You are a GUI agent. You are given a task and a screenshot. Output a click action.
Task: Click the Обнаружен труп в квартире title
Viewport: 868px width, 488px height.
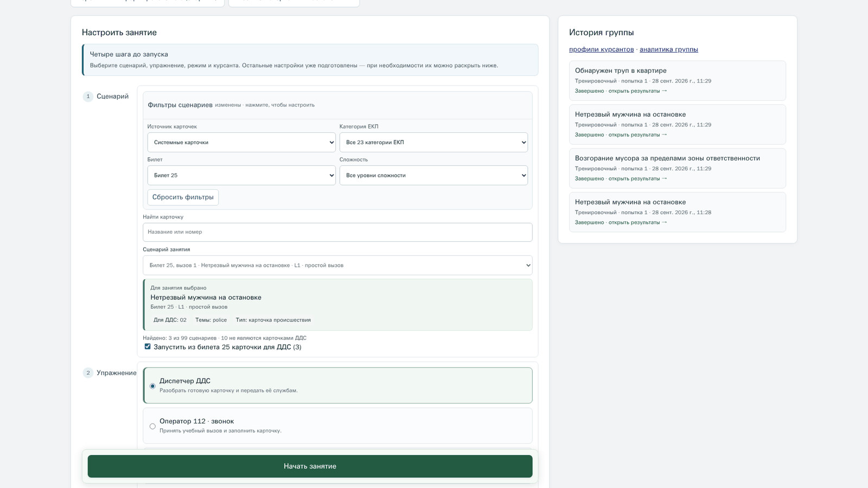point(621,70)
